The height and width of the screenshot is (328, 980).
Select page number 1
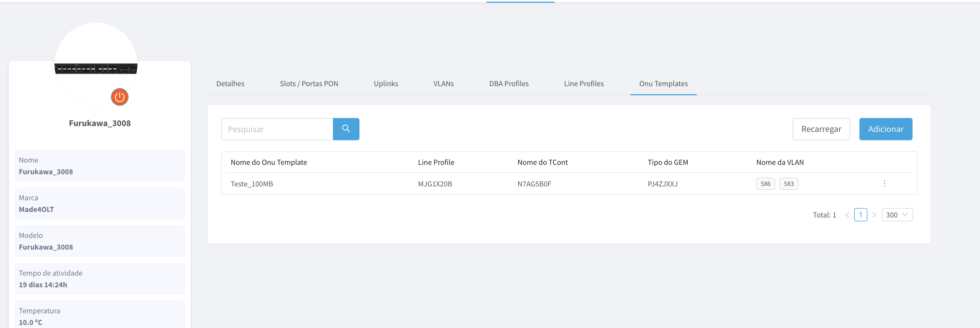click(860, 215)
